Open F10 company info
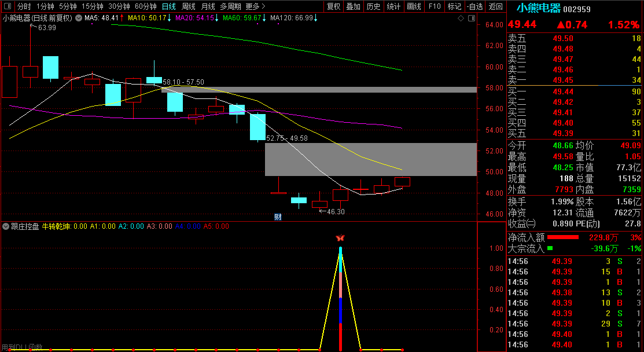Image resolution: width=644 pixels, height=352 pixels. (434, 6)
